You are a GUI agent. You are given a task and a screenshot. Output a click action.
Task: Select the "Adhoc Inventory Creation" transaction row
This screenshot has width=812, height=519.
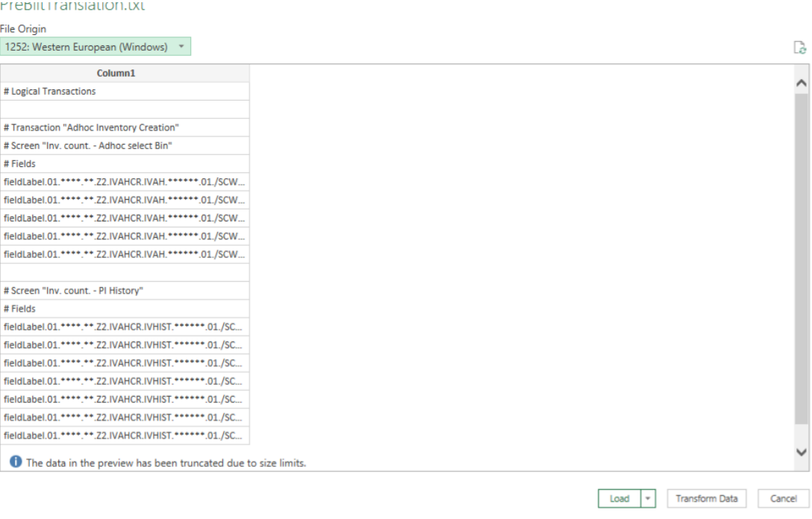click(x=125, y=128)
